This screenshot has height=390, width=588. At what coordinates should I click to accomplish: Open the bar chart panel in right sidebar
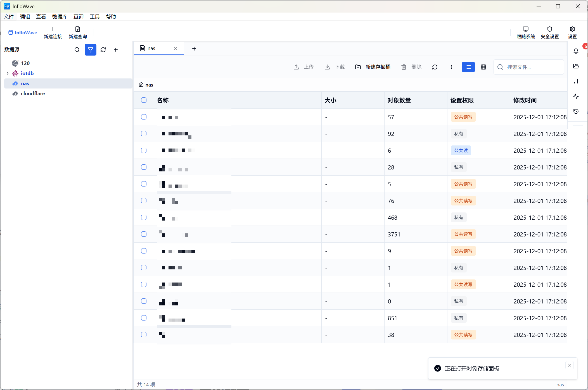[x=576, y=81]
